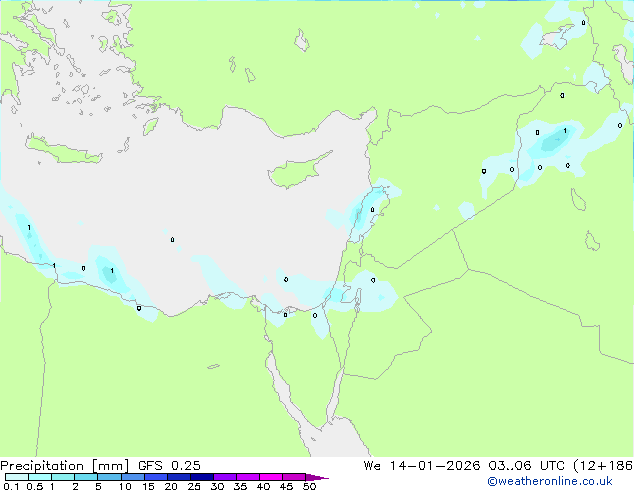Image resolution: width=634 pixels, height=490 pixels.
Task: Click the above-50 arrow legend tip
Action: pyautogui.click(x=317, y=477)
